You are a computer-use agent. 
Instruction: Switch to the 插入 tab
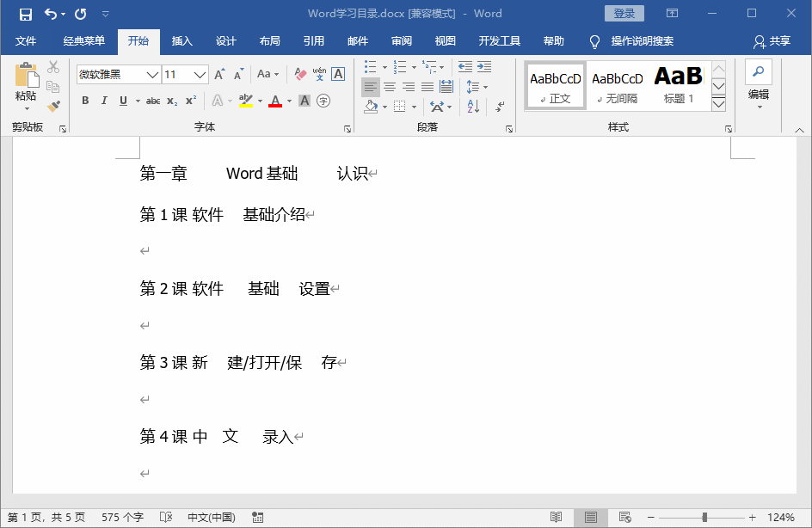tap(181, 41)
